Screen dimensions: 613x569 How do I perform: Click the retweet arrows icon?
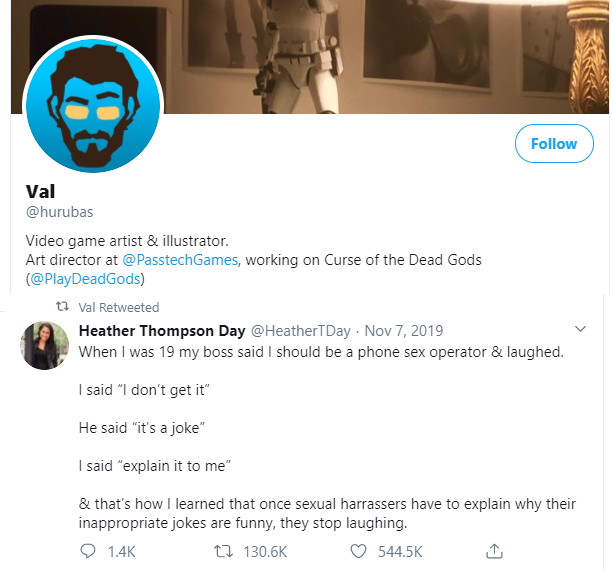tap(226, 551)
